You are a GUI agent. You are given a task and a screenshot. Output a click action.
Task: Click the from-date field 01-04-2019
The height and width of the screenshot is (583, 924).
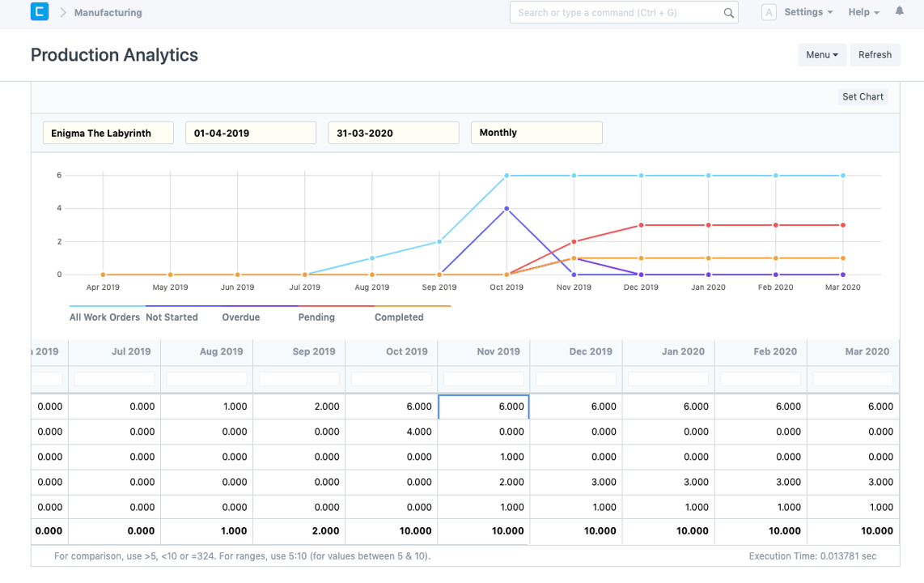pyautogui.click(x=251, y=133)
